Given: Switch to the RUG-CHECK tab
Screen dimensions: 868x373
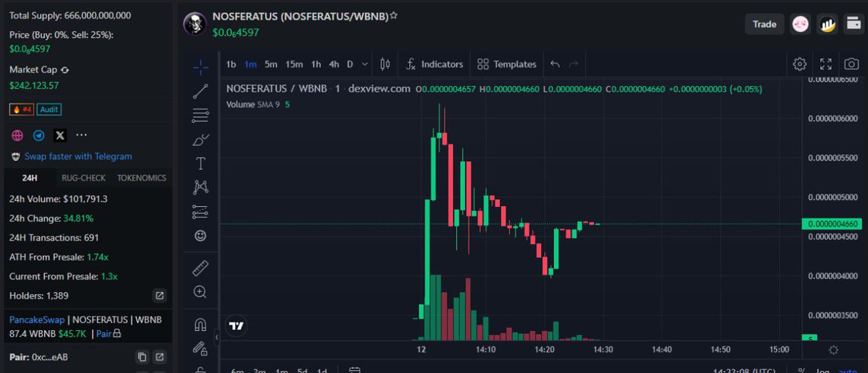Looking at the screenshot, I should 83,178.
